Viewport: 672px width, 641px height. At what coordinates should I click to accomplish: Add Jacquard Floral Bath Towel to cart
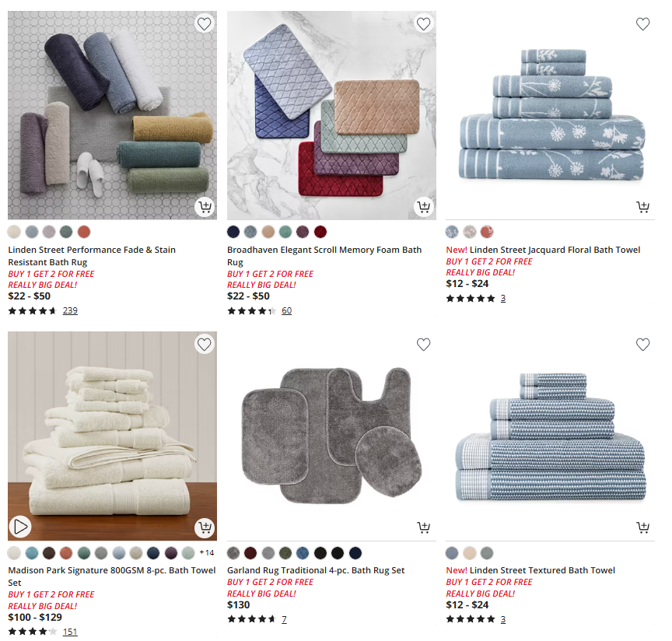point(642,207)
